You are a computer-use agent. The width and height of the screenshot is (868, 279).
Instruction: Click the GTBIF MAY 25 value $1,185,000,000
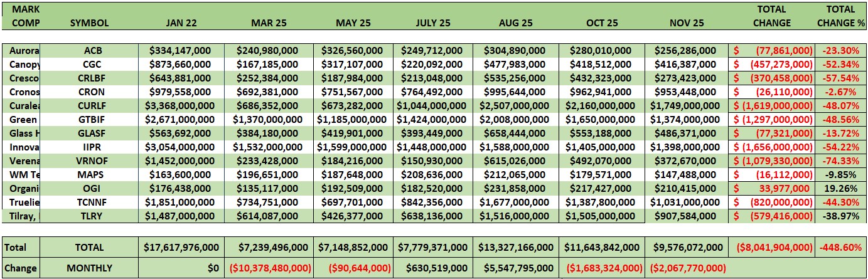coord(353,118)
